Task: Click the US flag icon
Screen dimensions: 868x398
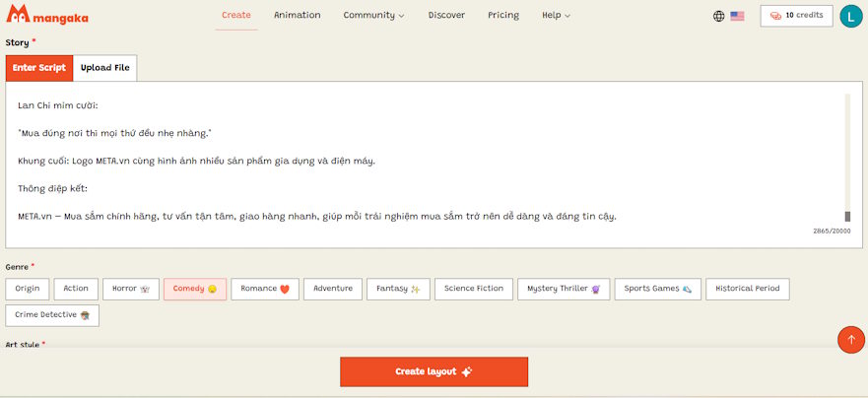Action: (x=737, y=16)
